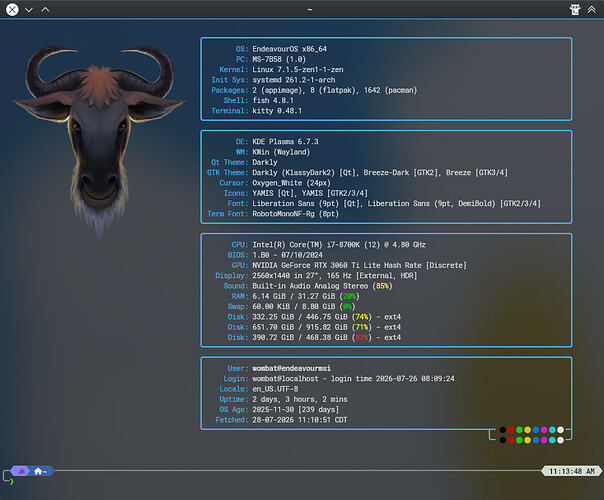
Task: Click the RAM line "6.14 GiB / 31.27 GiB"
Action: pyautogui.click(x=294, y=296)
